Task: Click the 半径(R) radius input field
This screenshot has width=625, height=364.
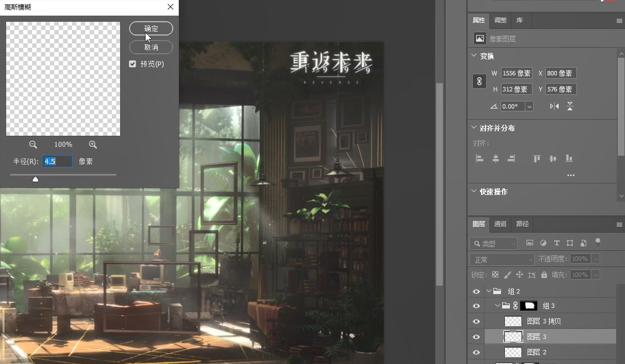Action: coord(57,161)
